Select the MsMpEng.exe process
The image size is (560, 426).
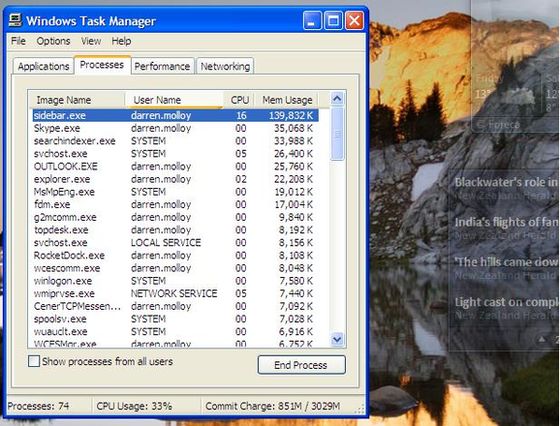pos(175,192)
